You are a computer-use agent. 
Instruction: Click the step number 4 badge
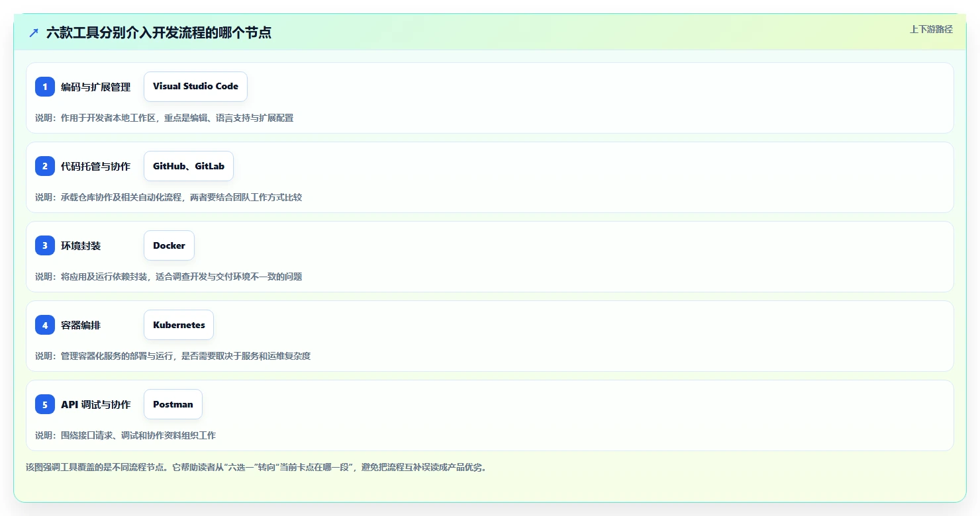tap(45, 325)
